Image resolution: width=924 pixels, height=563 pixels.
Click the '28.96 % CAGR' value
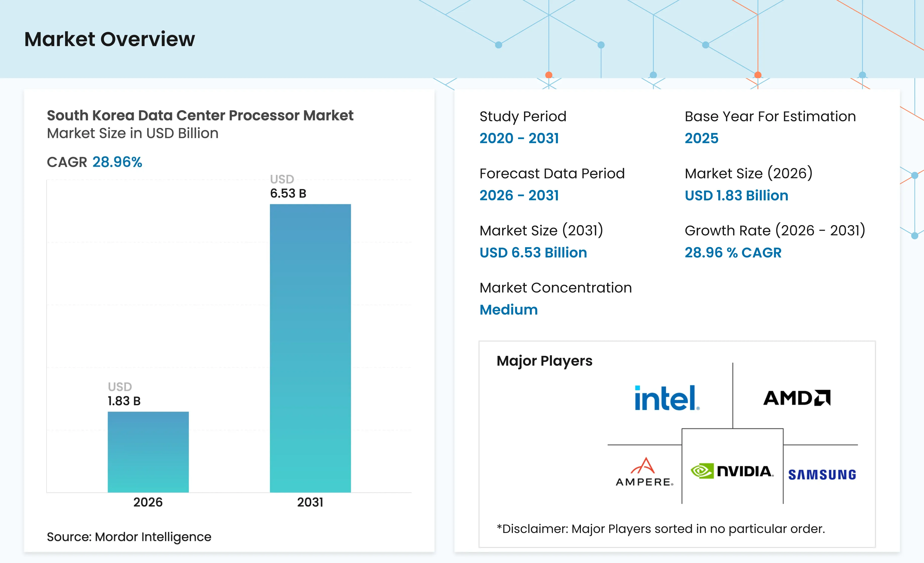[733, 253]
